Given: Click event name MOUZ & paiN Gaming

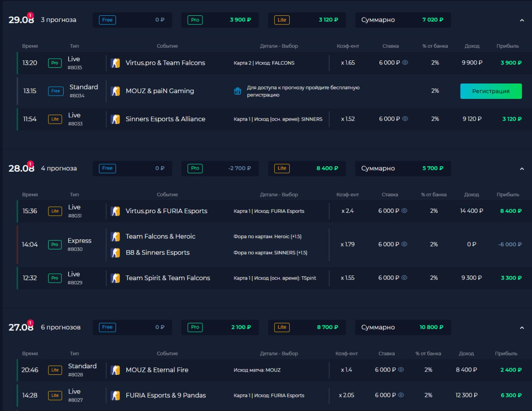Looking at the screenshot, I should coord(160,91).
